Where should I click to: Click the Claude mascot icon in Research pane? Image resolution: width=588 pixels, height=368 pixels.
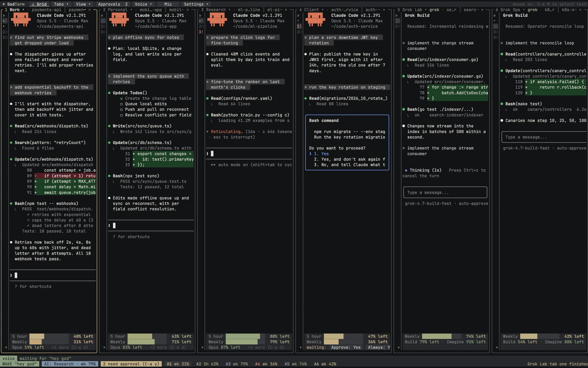pos(217,20)
